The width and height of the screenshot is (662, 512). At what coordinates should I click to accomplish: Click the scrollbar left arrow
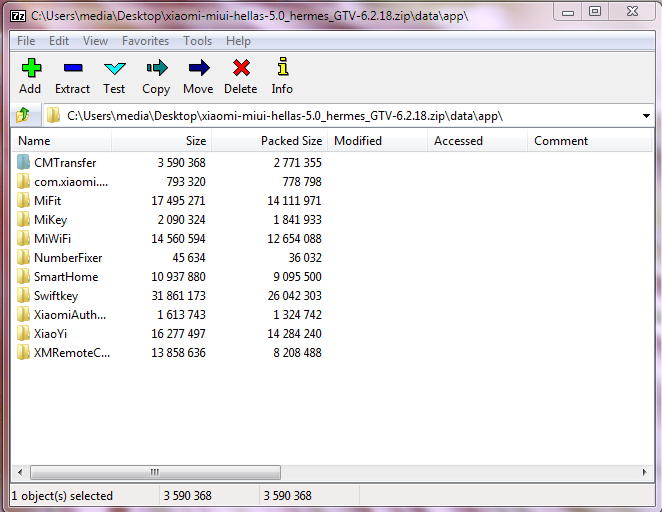(x=20, y=472)
